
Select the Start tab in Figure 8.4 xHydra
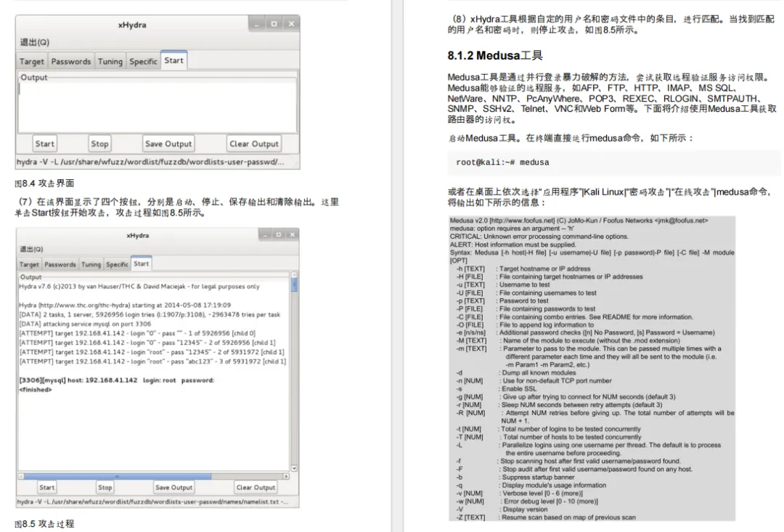[x=173, y=60]
